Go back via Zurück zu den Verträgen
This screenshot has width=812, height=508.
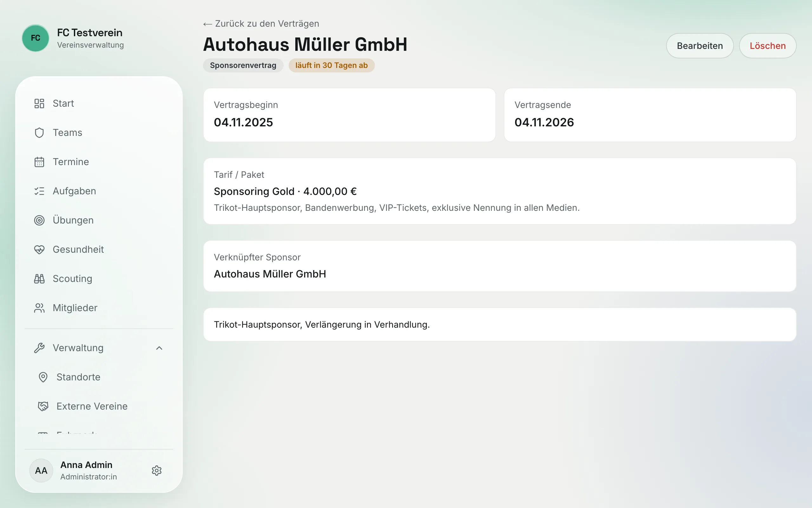261,24
